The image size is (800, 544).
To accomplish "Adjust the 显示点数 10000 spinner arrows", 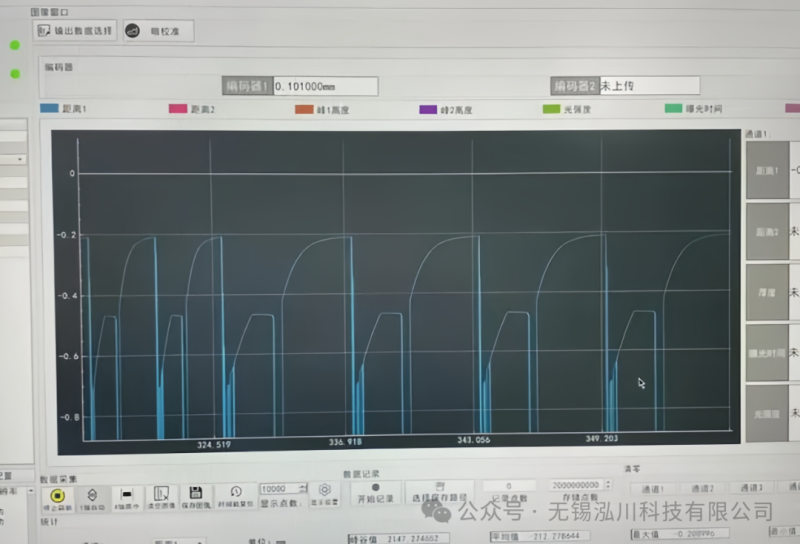I will 302,489.
